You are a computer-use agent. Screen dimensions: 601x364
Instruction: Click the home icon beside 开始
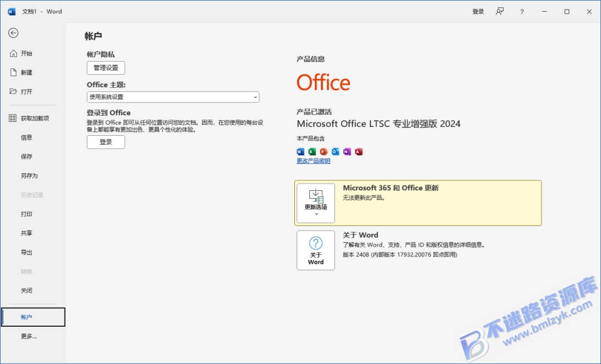click(x=13, y=53)
